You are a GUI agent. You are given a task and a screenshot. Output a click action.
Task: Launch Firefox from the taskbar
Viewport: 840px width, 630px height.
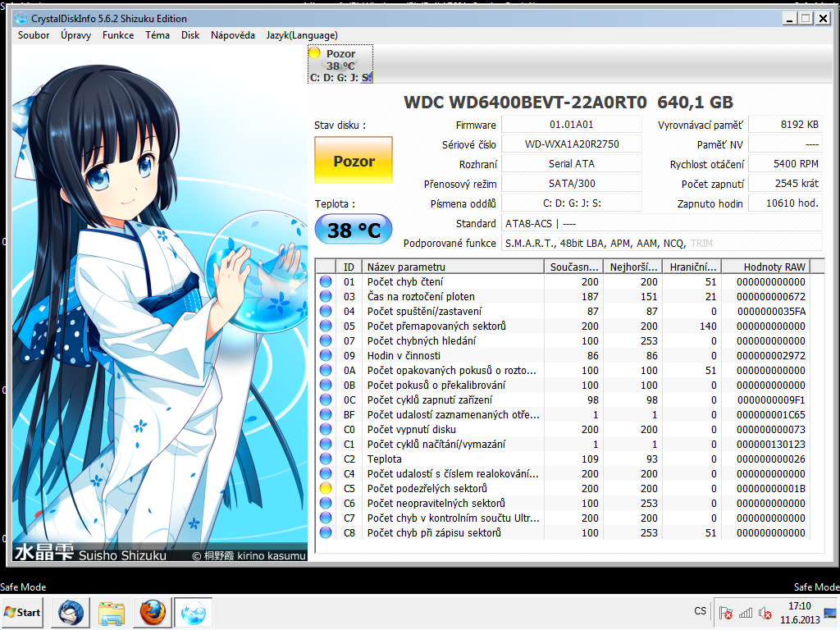pyautogui.click(x=152, y=613)
